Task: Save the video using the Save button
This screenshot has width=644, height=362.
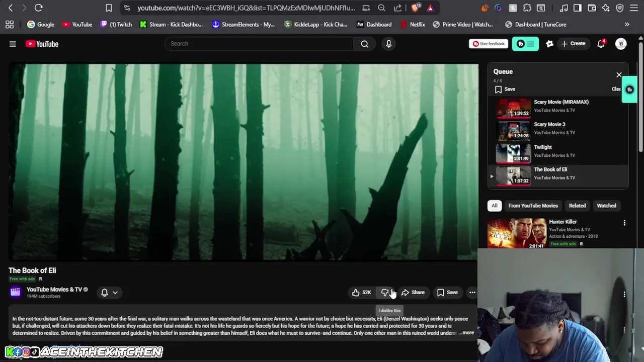Action: [x=447, y=292]
